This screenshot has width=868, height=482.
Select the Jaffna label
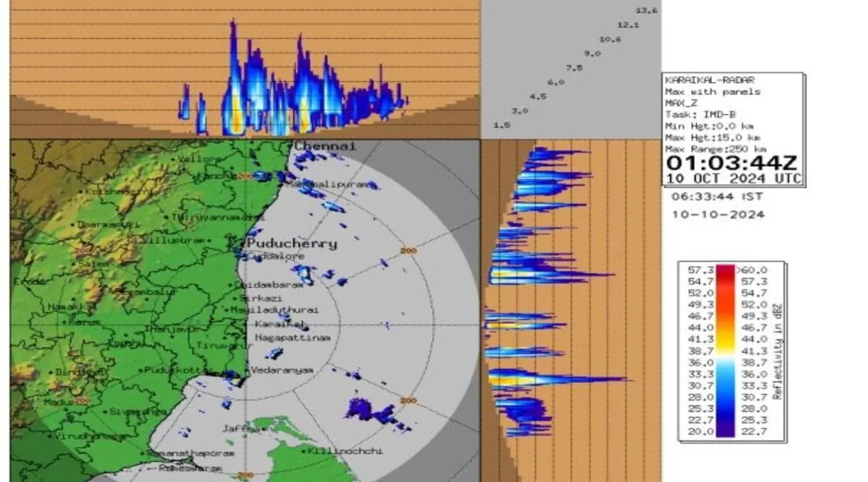[241, 429]
